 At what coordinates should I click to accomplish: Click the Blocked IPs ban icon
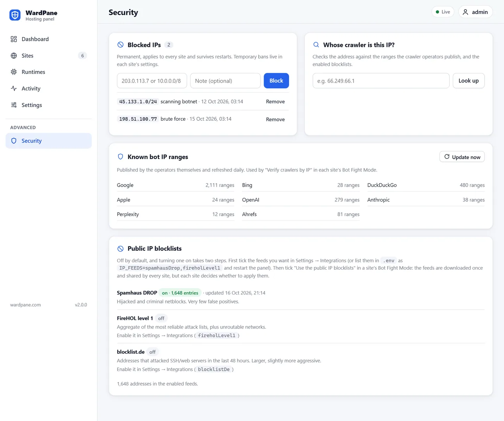(121, 45)
